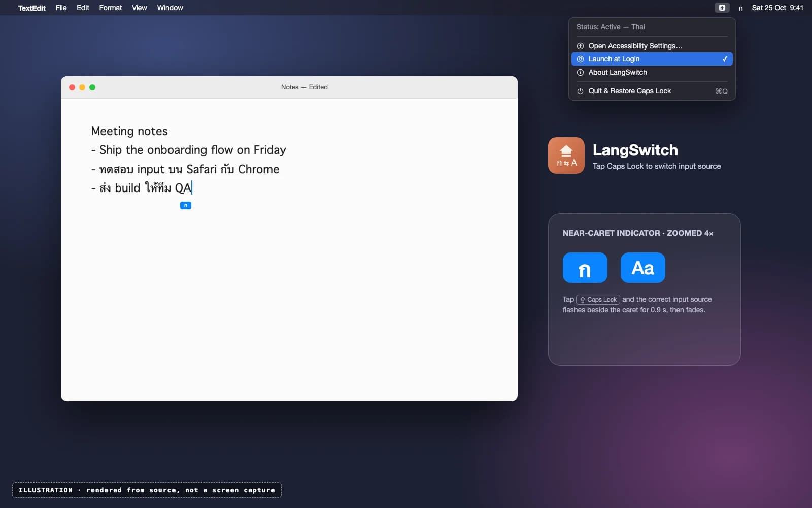Click the 'Notes — Edited' window title
The width and height of the screenshot is (812, 508).
click(304, 87)
